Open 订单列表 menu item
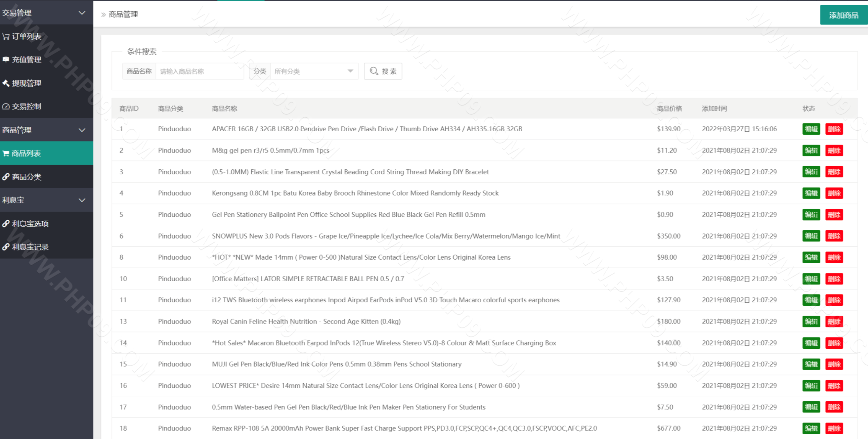 (26, 36)
